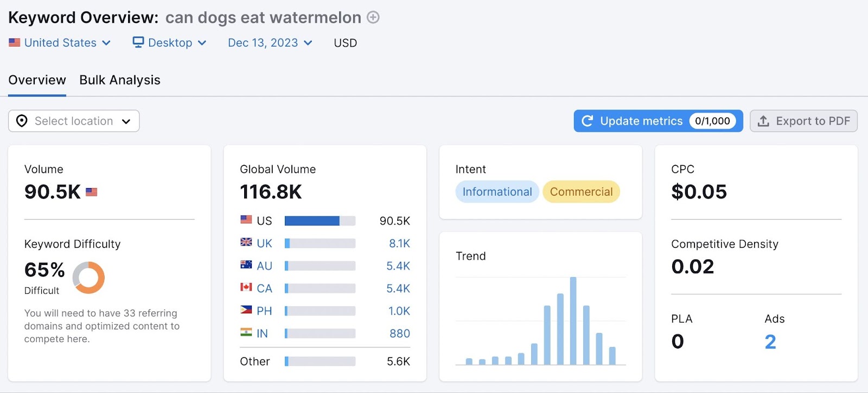Click the tallest bar in the Trend chart
Image resolution: width=868 pixels, height=393 pixels.
572,320
